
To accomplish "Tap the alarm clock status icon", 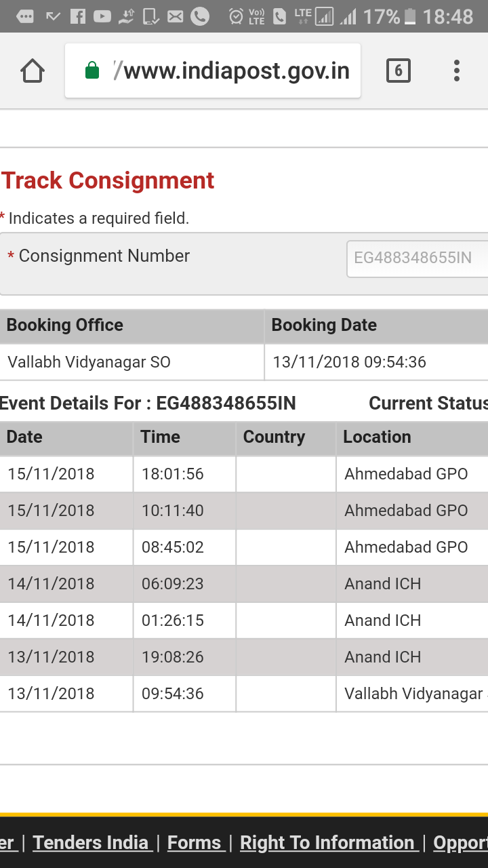I will click(x=236, y=16).
